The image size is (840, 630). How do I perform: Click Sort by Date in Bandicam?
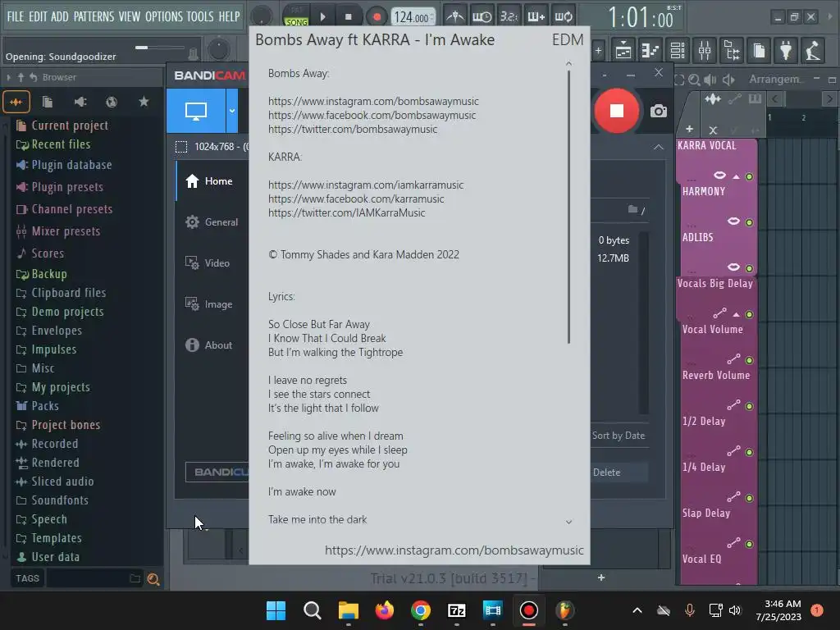tap(619, 436)
